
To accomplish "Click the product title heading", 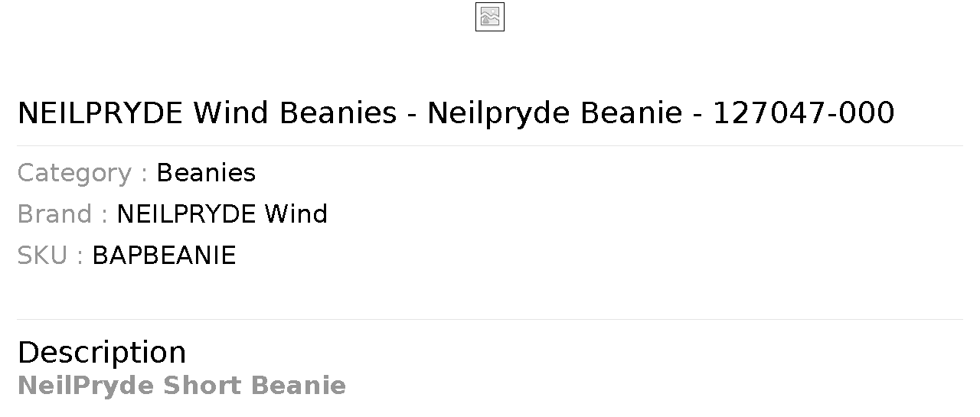I will point(456,113).
